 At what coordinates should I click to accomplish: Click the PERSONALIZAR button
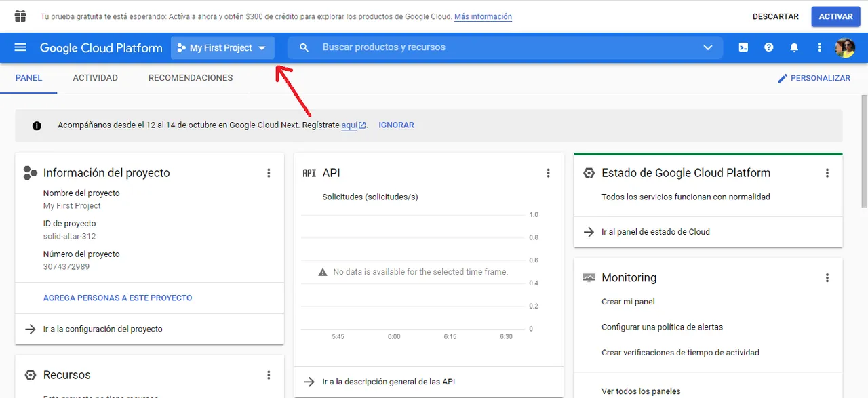tap(814, 78)
